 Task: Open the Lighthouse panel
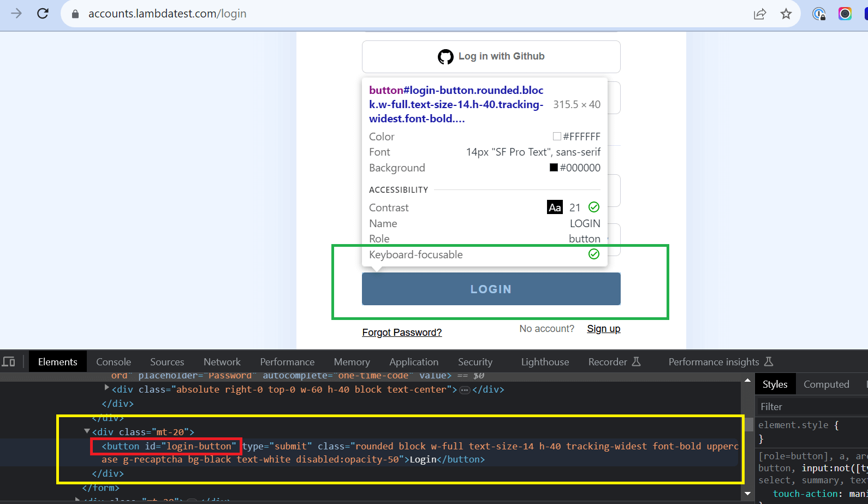(x=545, y=362)
